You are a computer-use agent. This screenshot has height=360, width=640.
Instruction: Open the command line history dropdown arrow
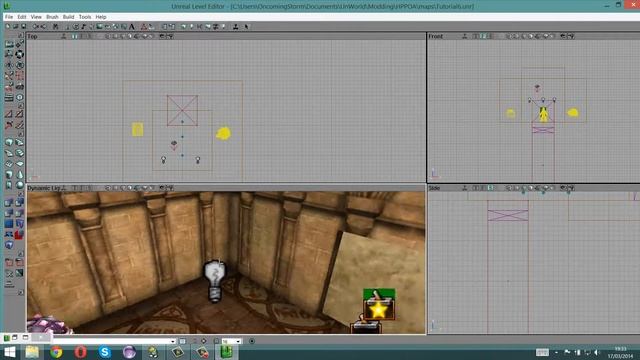pyautogui.click(x=173, y=341)
